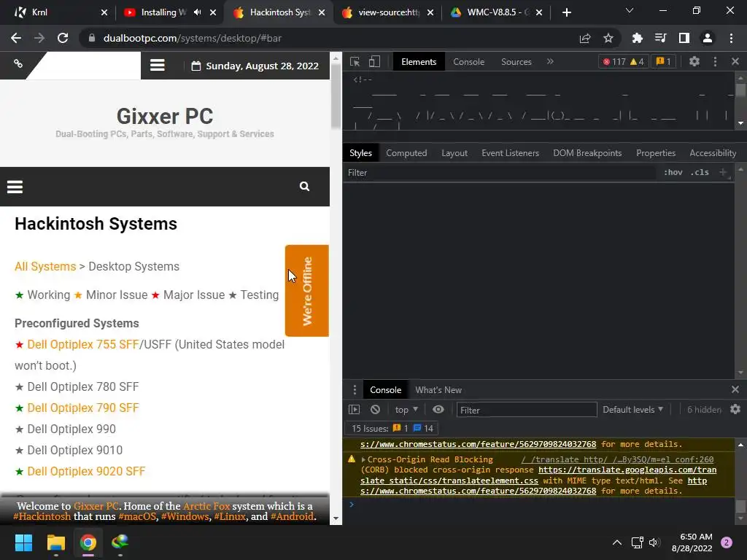This screenshot has width=747, height=560.
Task: Click the Styles Filter input
Action: click(500, 173)
